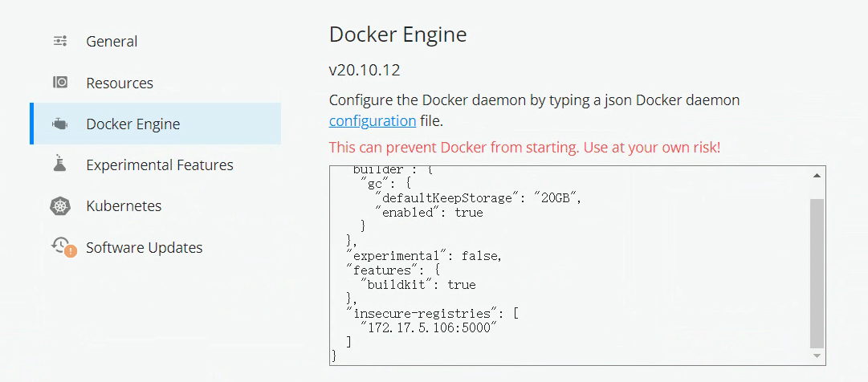The width and height of the screenshot is (868, 382).
Task: Click the scrollbar down arrow in editor
Action: point(817,356)
